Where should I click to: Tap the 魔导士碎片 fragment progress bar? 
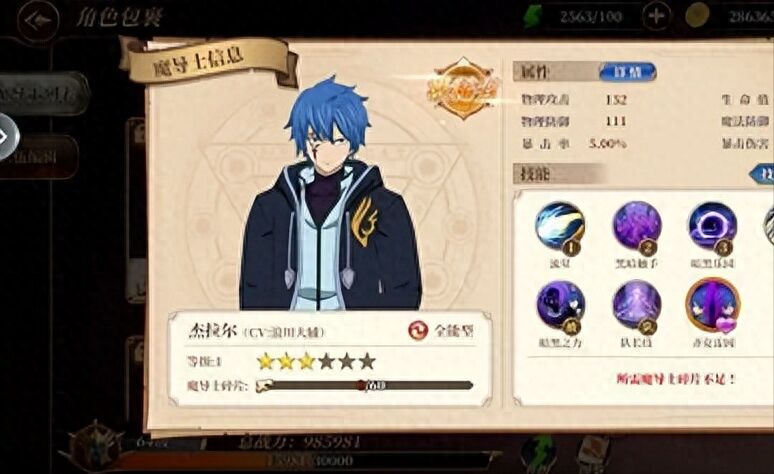coord(365,386)
